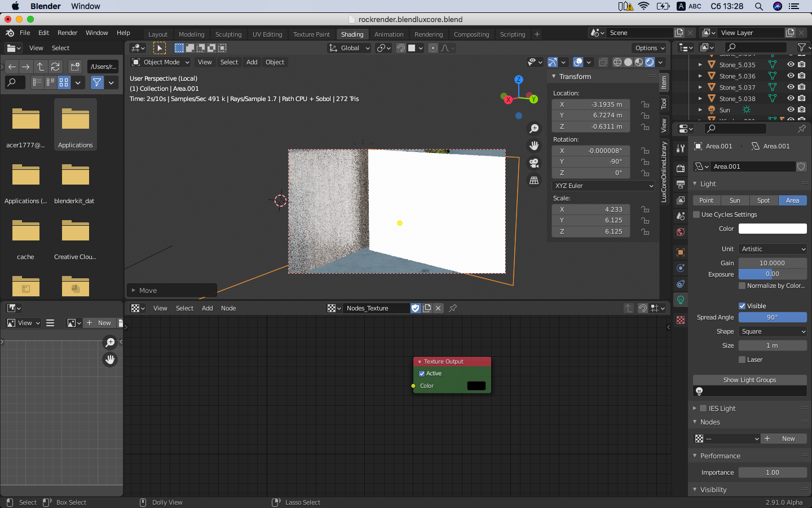Viewport: 812px width, 508px height.
Task: Switch to the Compositing workspace tab
Action: (x=471, y=34)
